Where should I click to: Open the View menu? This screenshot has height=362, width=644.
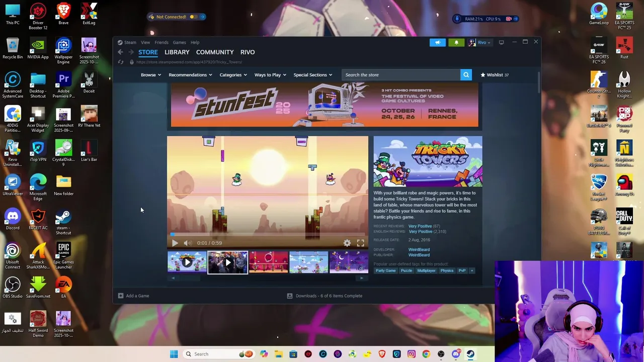pyautogui.click(x=145, y=42)
